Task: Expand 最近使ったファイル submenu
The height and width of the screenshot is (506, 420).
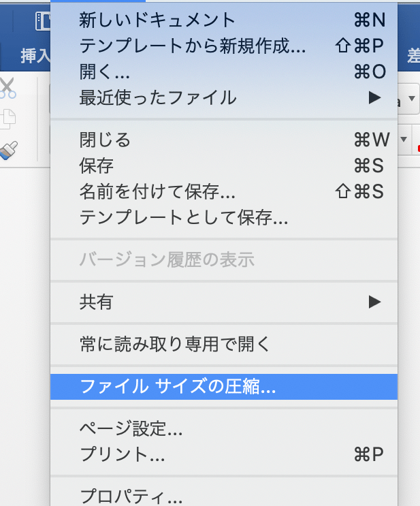Action: (x=224, y=97)
